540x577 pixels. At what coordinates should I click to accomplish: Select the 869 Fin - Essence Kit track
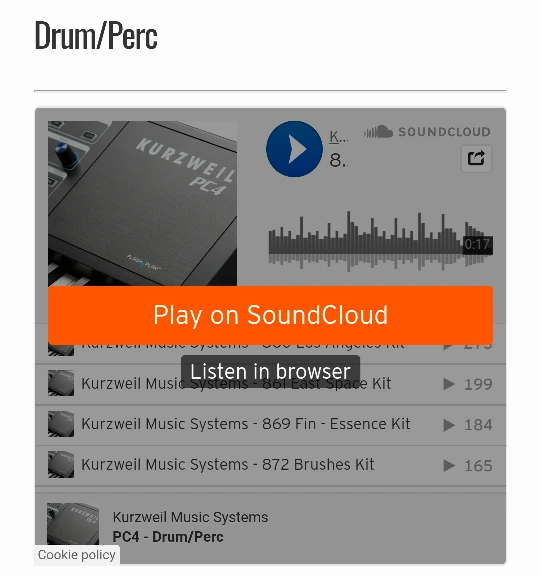click(246, 424)
